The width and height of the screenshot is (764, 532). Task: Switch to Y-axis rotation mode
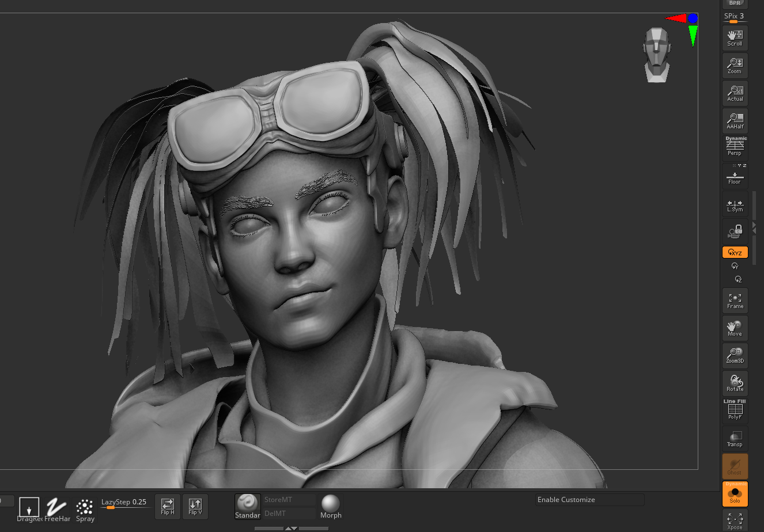[735, 266]
